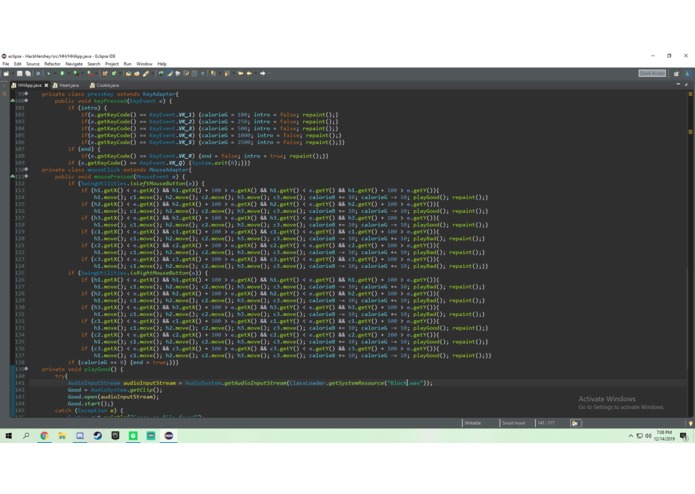Click the New Java Package icon

click(x=105, y=73)
